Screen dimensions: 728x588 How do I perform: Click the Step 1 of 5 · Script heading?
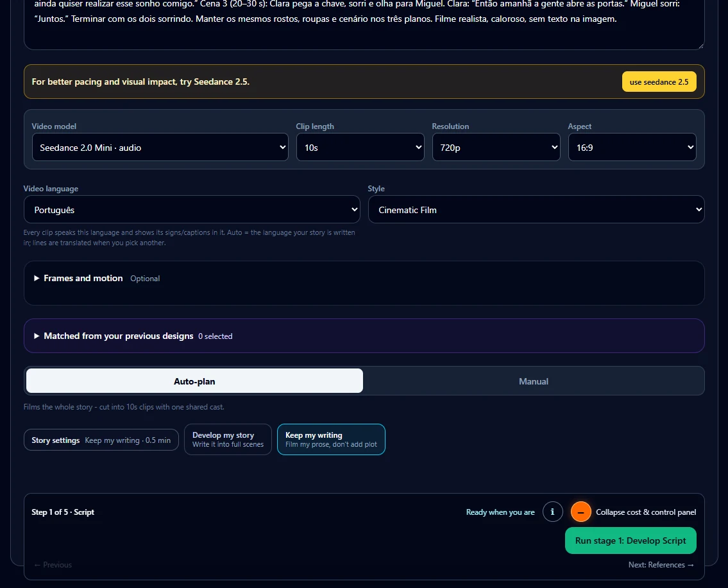[63, 512]
